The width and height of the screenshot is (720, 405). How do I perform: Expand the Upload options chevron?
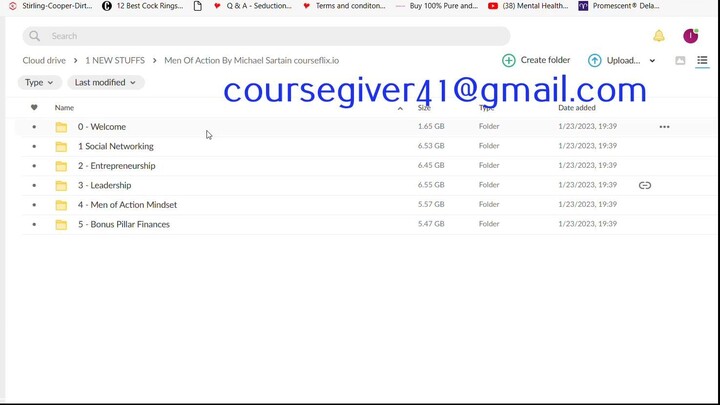(652, 61)
